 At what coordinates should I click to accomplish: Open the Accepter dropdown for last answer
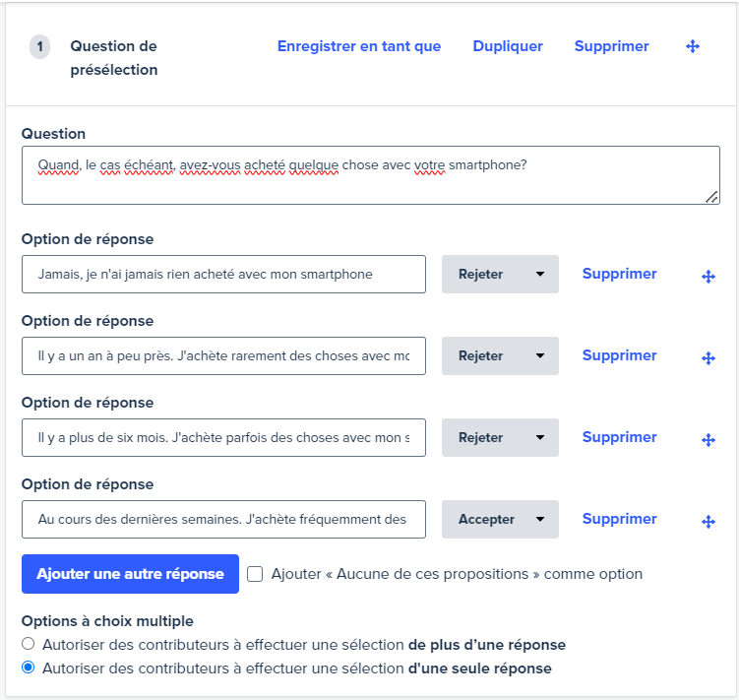[x=500, y=520]
